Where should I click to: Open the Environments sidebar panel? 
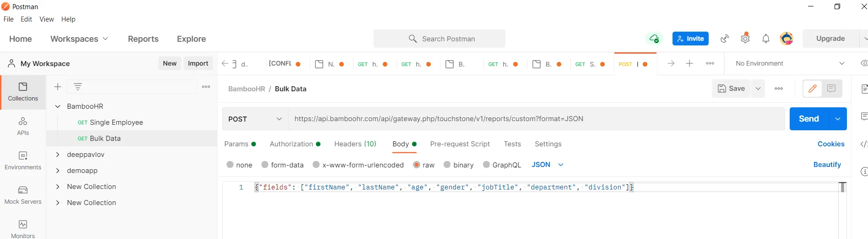(x=23, y=161)
